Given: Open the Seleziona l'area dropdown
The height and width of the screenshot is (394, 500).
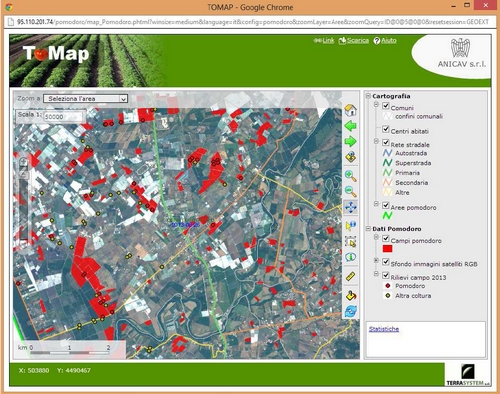Looking at the screenshot, I should (x=85, y=99).
